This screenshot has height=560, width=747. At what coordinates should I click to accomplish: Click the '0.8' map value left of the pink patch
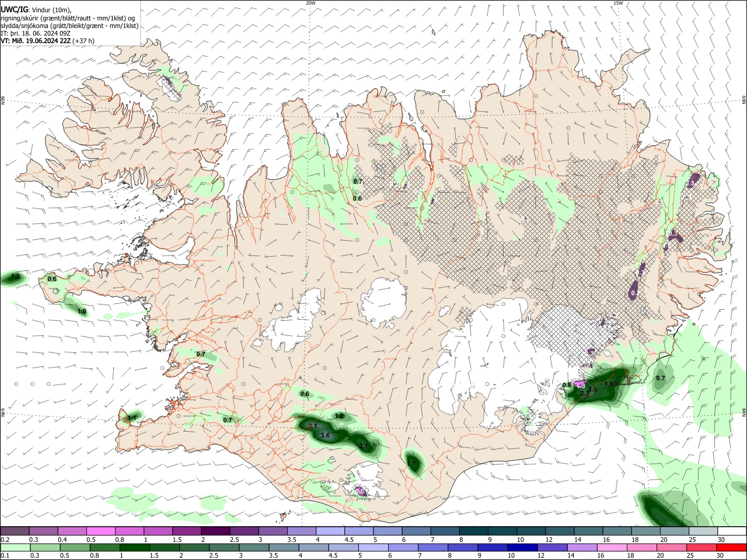click(x=567, y=385)
